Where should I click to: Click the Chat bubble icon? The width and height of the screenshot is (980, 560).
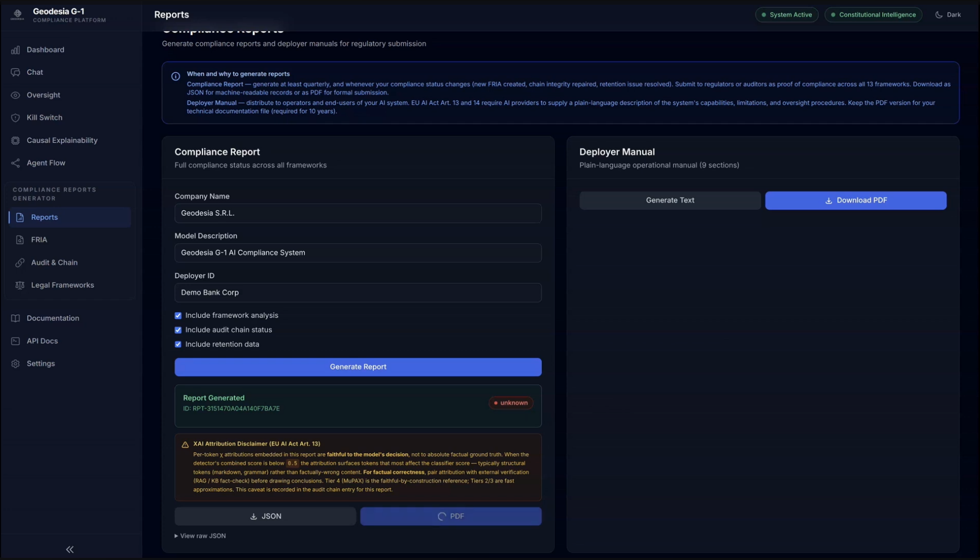coord(16,72)
